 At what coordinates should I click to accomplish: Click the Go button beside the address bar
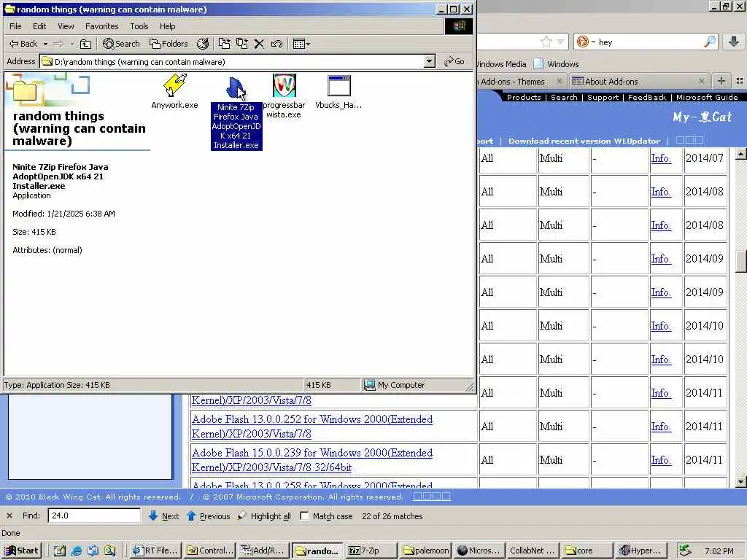tap(454, 61)
